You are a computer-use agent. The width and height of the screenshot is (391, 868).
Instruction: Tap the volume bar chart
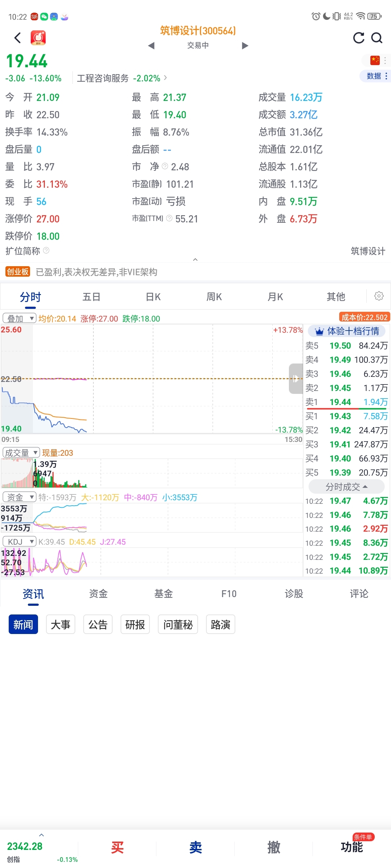[152, 473]
